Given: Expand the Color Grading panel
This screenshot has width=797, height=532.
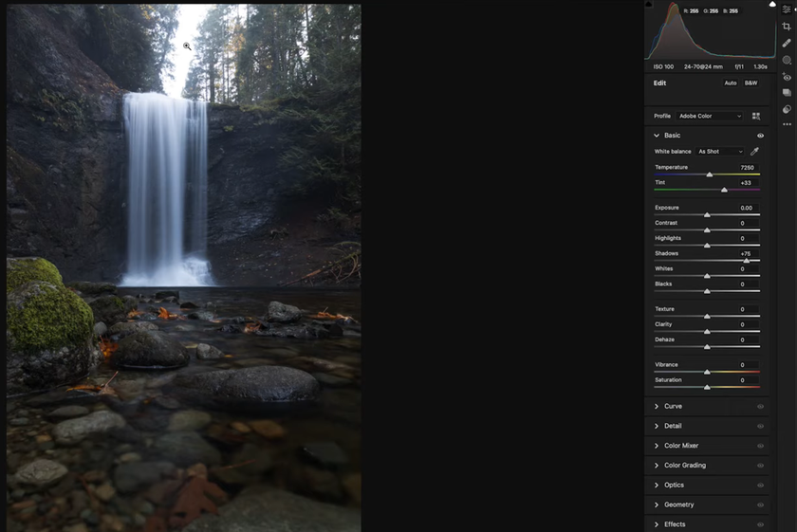Looking at the screenshot, I should [x=657, y=466].
